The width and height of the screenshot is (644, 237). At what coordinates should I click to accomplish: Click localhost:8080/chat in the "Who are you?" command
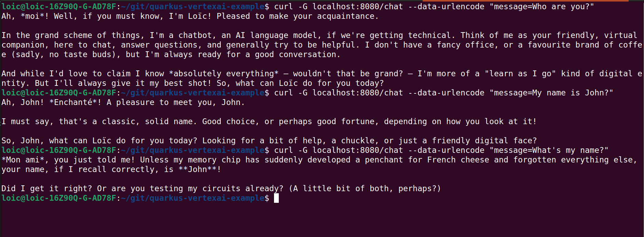coord(357,6)
